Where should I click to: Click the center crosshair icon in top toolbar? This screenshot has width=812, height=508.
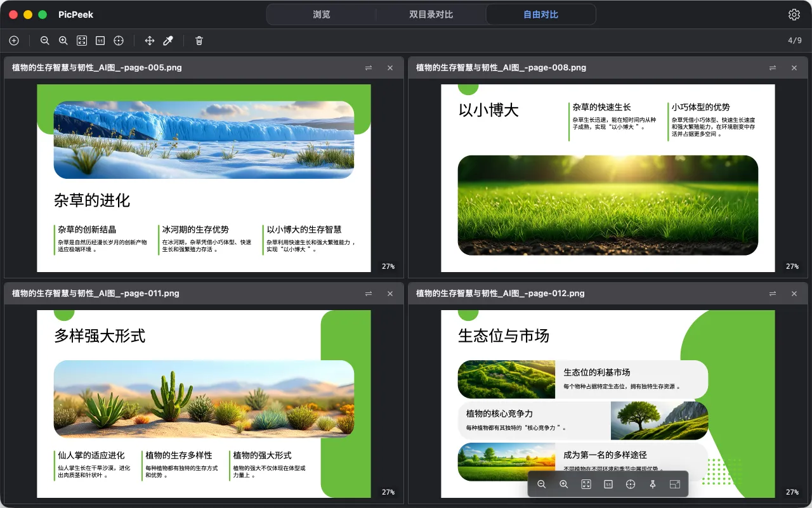[x=119, y=41]
